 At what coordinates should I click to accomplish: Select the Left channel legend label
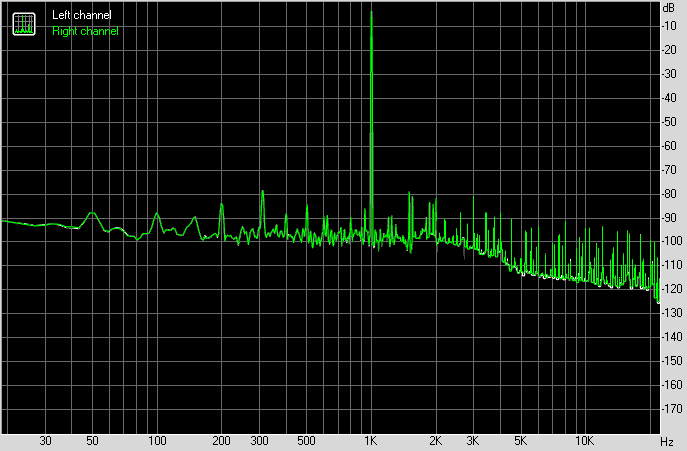(82, 15)
